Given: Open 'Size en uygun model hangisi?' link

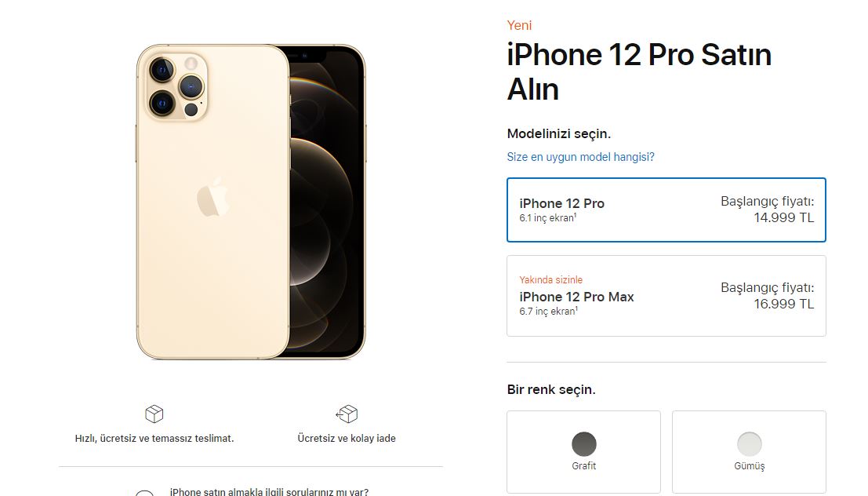Looking at the screenshot, I should click(581, 157).
